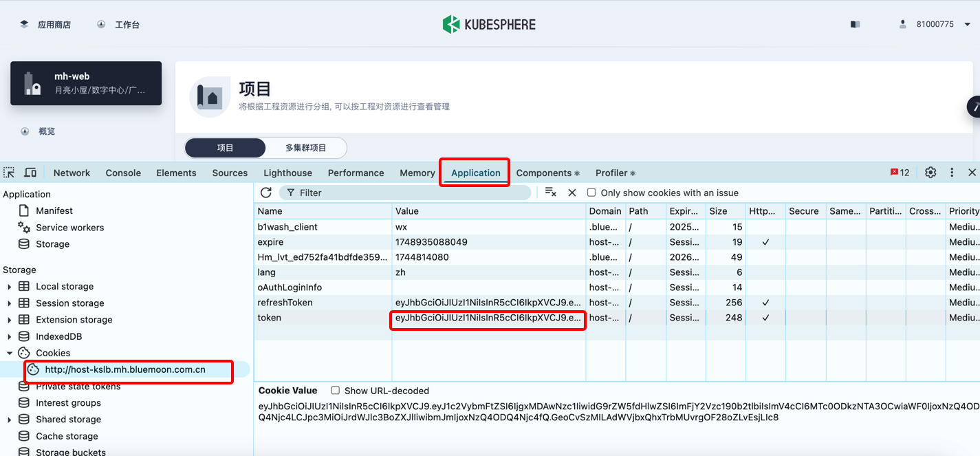This screenshot has height=456, width=980.
Task: Select the mh-web workspace card
Action: 86,83
